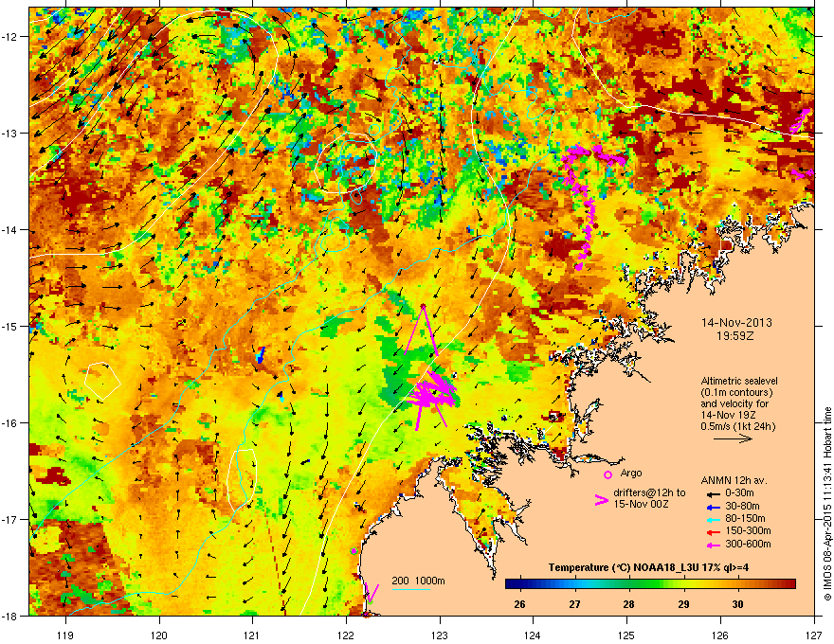Click the 'Temperature (°C) NOAA18_L3U' colorbar title
This screenshot has height=644, width=834.
(648, 567)
